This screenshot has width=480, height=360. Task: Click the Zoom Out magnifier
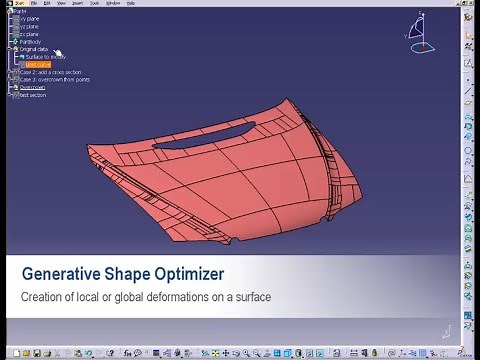256,353
